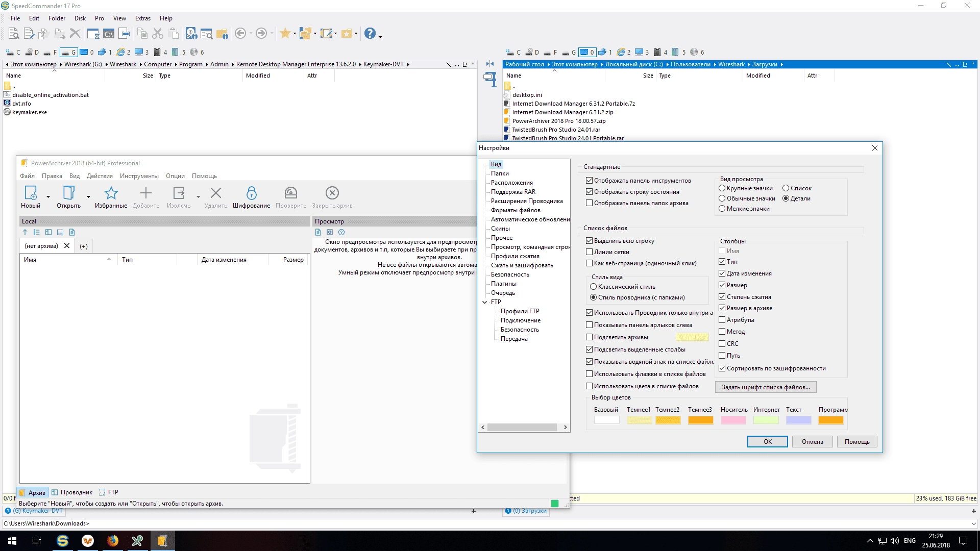Click Помощь button in Настройки dialog

tap(857, 442)
